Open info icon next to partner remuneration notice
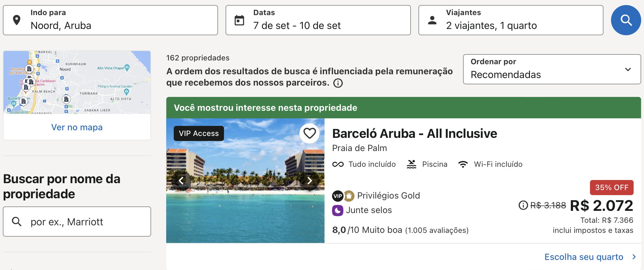 tap(338, 83)
